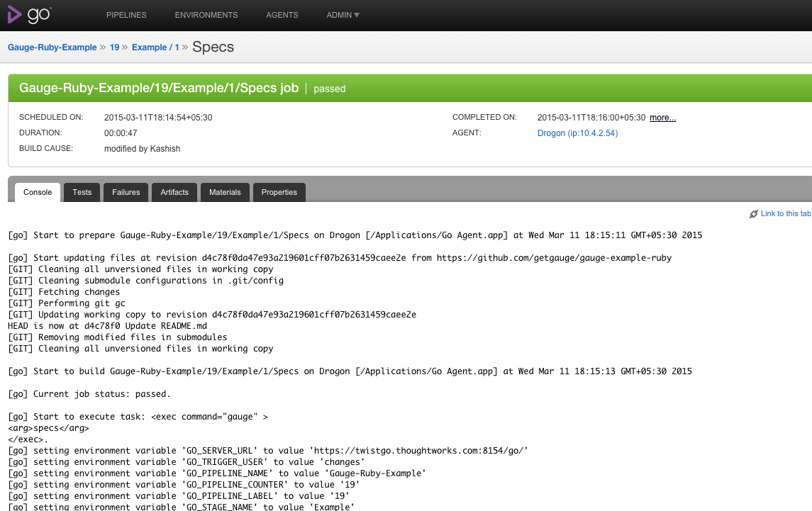Image resolution: width=812 pixels, height=511 pixels.
Task: Open the Artifacts tab
Action: click(174, 192)
